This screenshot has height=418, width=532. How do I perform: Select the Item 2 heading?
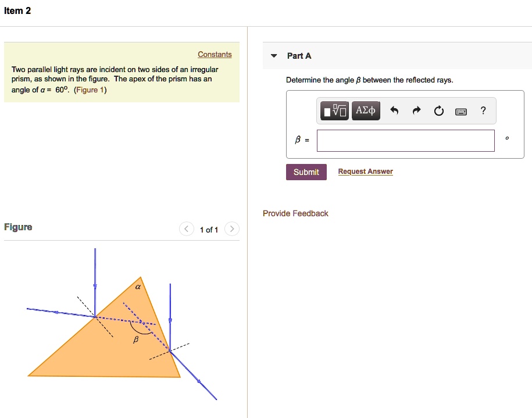[17, 10]
